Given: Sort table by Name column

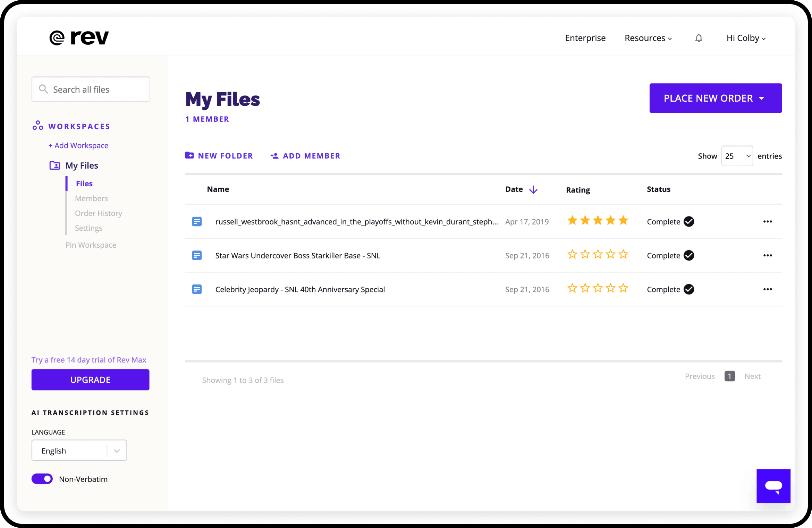Looking at the screenshot, I should (x=218, y=189).
